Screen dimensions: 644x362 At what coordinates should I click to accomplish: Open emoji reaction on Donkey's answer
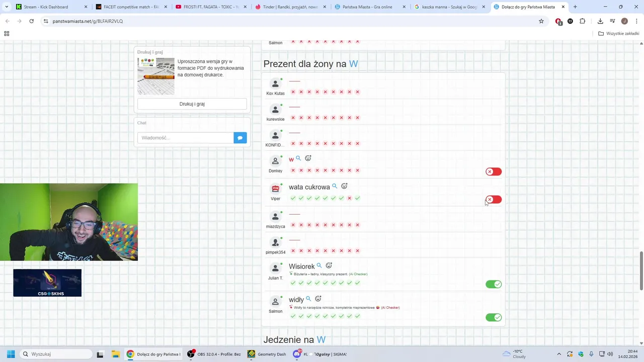308,158
